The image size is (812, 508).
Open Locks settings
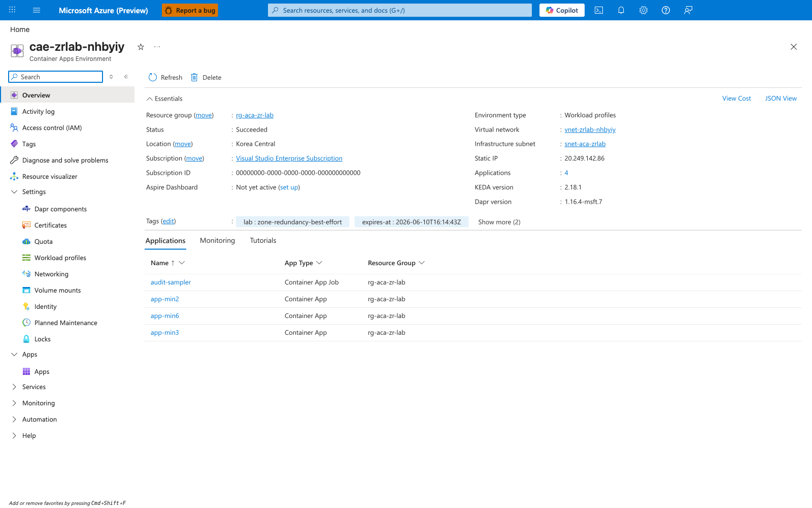click(42, 339)
